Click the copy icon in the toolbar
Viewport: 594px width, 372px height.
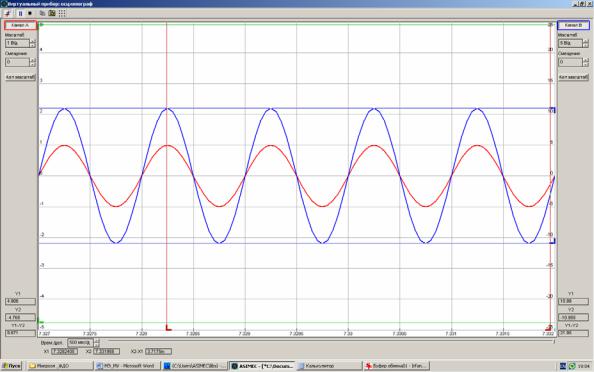coord(42,13)
